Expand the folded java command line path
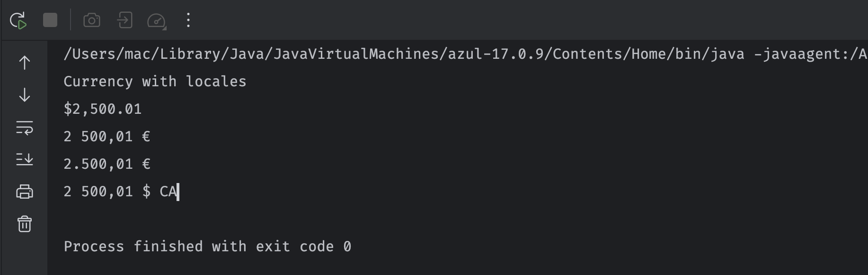The width and height of the screenshot is (868, 275). pos(465,54)
